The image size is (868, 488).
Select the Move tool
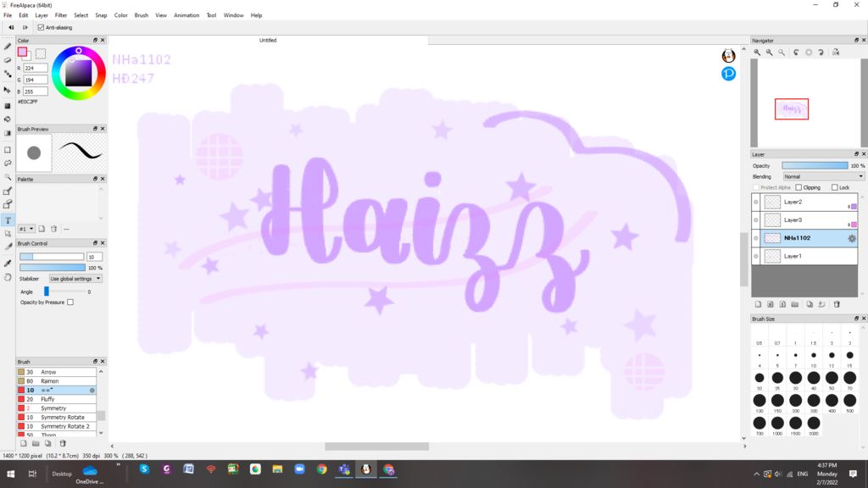(x=8, y=90)
